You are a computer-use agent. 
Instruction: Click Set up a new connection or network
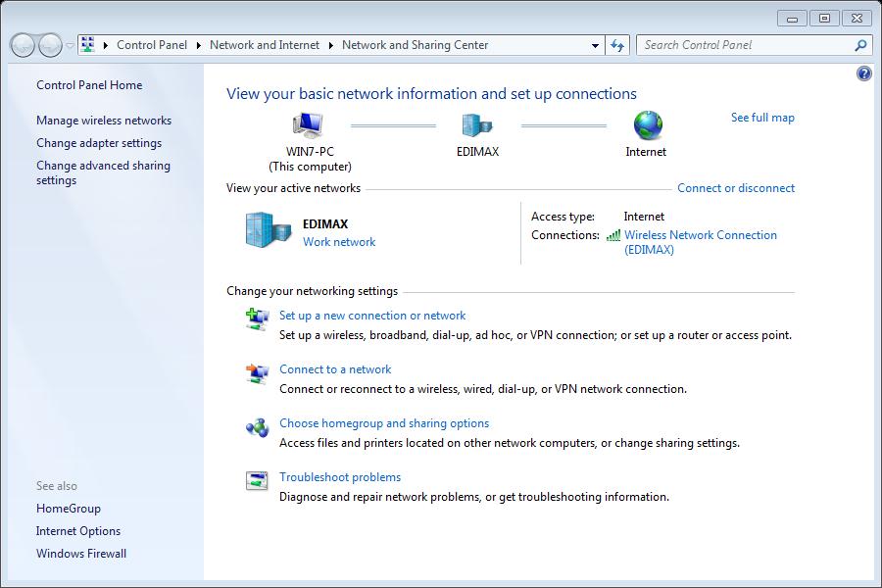click(x=372, y=316)
